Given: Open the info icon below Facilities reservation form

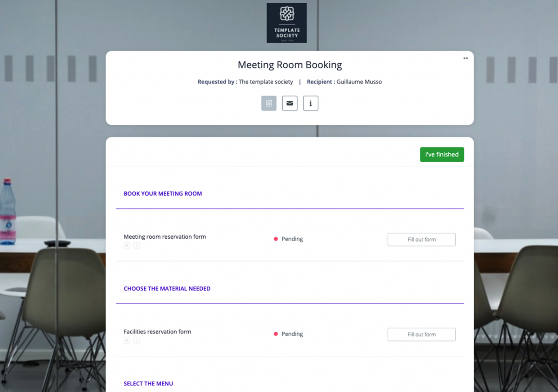Looking at the screenshot, I should point(137,340).
